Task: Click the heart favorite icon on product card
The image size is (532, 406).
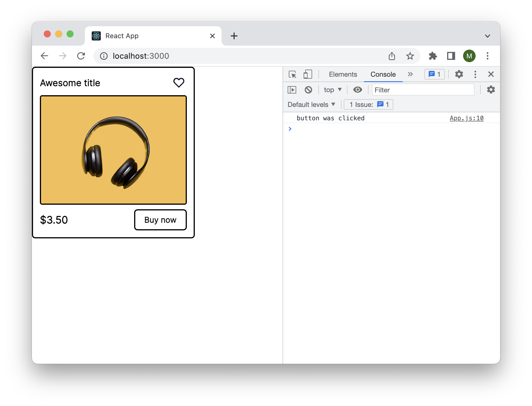Action: point(179,83)
